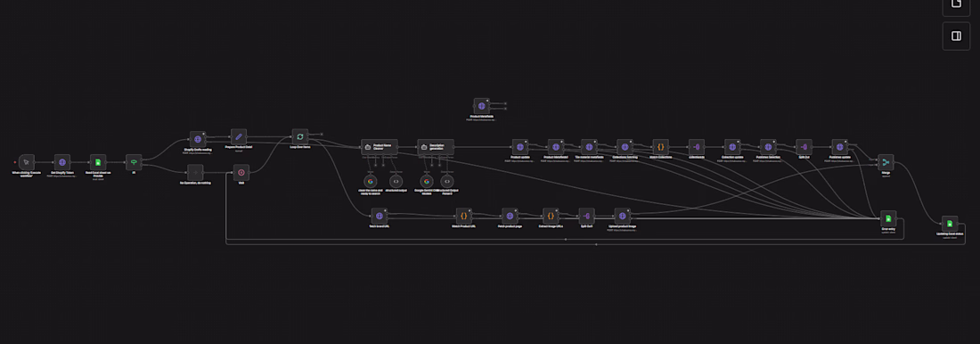Open the Collection update HTTP node
This screenshot has height=344, width=980.
pos(732,148)
